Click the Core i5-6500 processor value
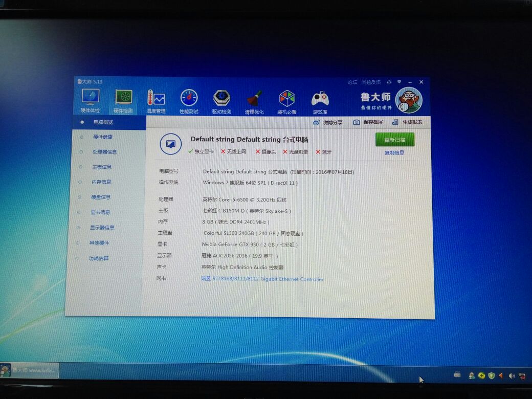 (245, 200)
